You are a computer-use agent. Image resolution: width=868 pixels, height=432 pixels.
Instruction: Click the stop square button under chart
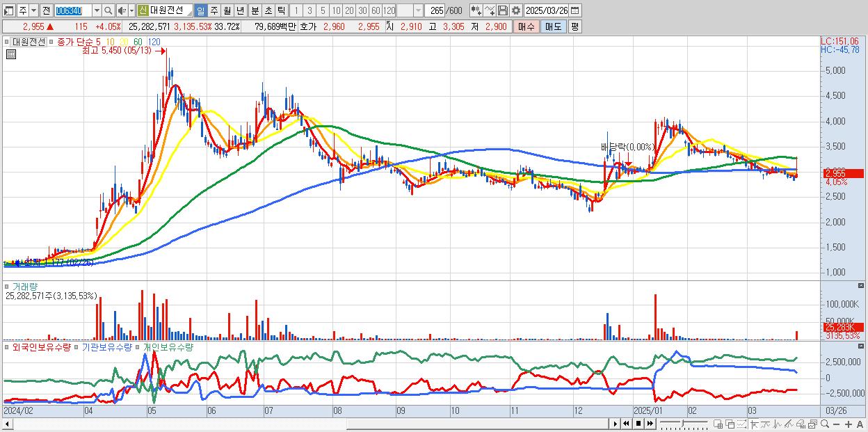(x=638, y=424)
